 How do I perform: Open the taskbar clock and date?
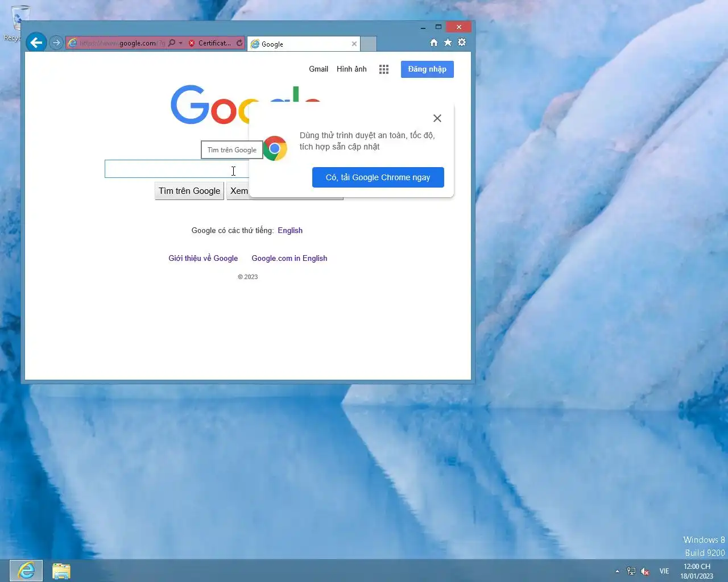[x=697, y=571]
